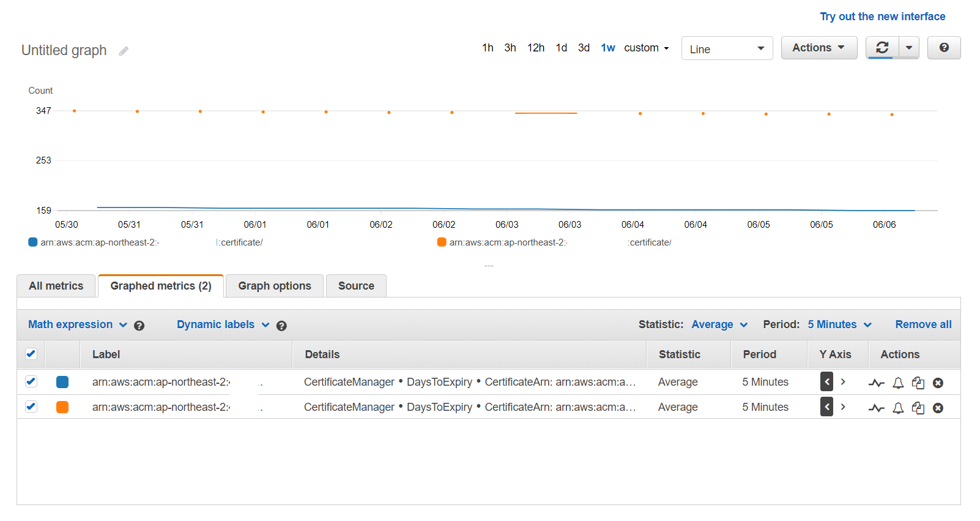Click Try out the new interface link

click(882, 17)
